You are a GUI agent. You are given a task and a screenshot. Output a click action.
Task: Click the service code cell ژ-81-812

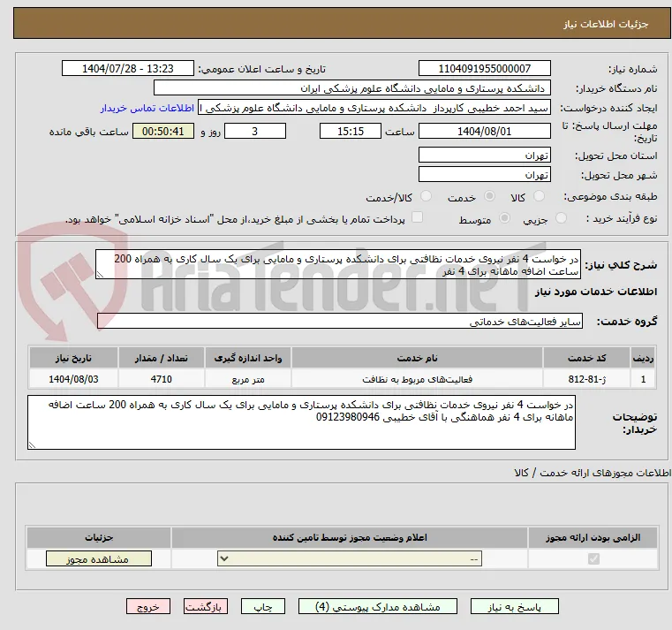click(x=586, y=379)
